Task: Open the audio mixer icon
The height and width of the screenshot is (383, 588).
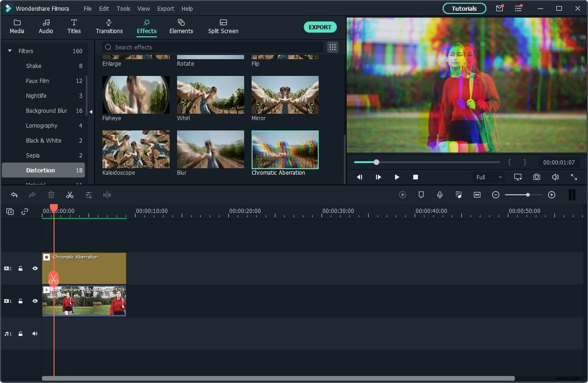Action: (458, 195)
